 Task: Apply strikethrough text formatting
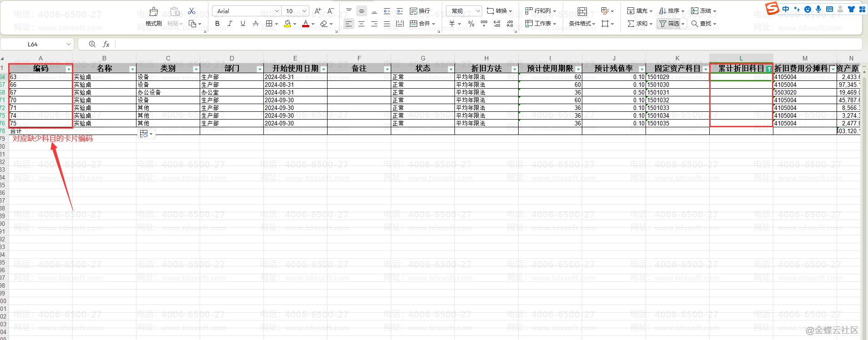pos(256,24)
